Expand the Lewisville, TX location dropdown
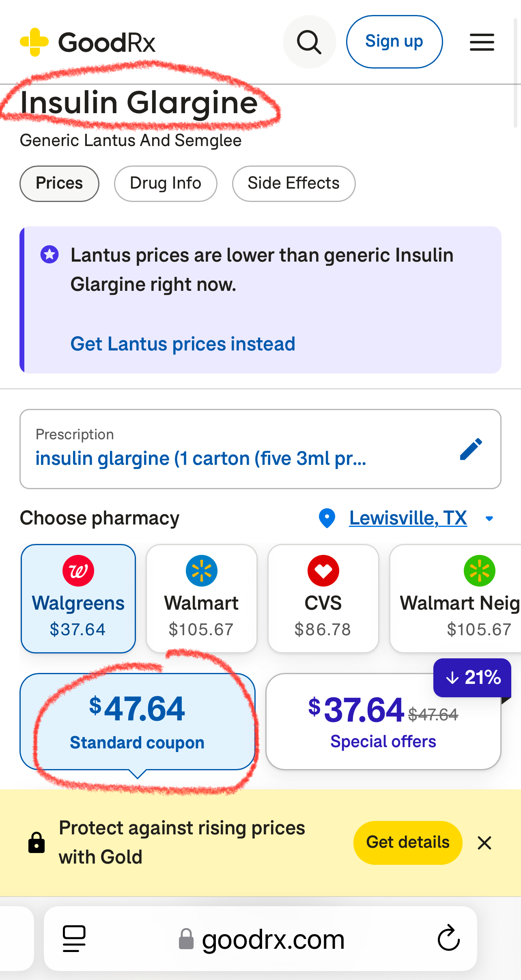Viewport: 521px width, 980px height. [489, 518]
